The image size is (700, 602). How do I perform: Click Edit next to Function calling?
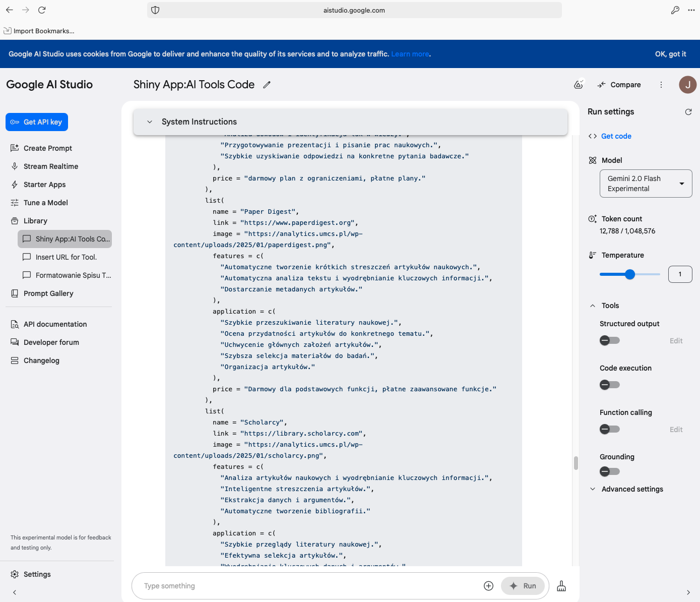pyautogui.click(x=676, y=430)
